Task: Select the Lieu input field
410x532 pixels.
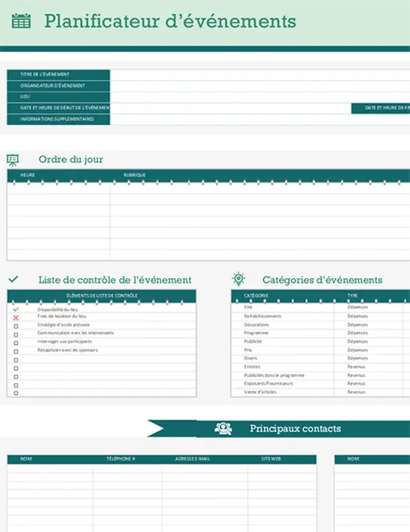Action: pyautogui.click(x=260, y=96)
